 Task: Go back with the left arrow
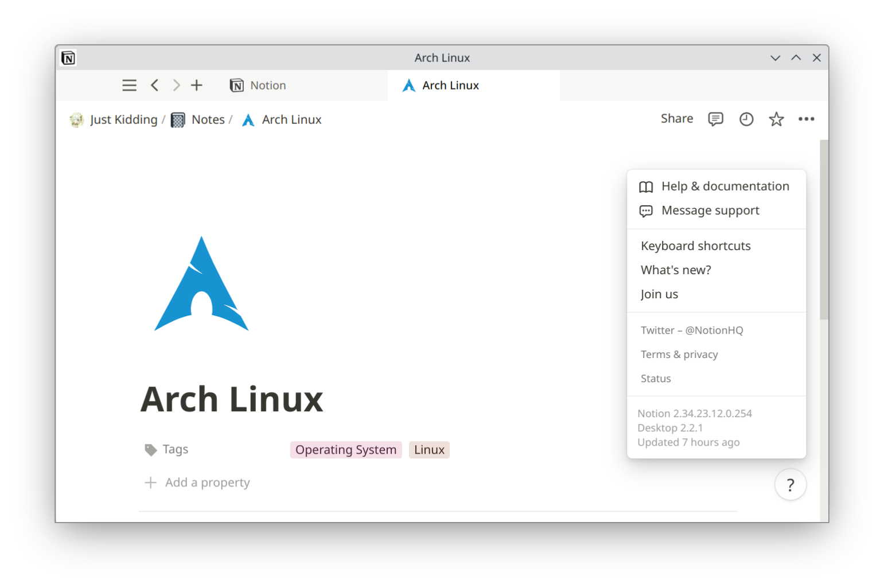[x=154, y=85]
